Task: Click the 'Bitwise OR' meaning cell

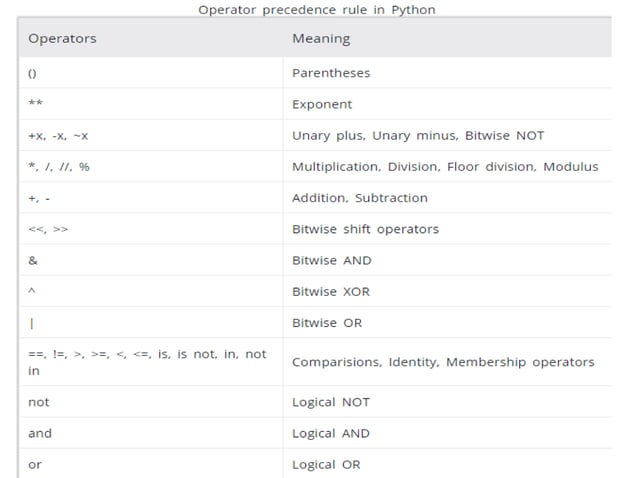Action: coord(327,323)
